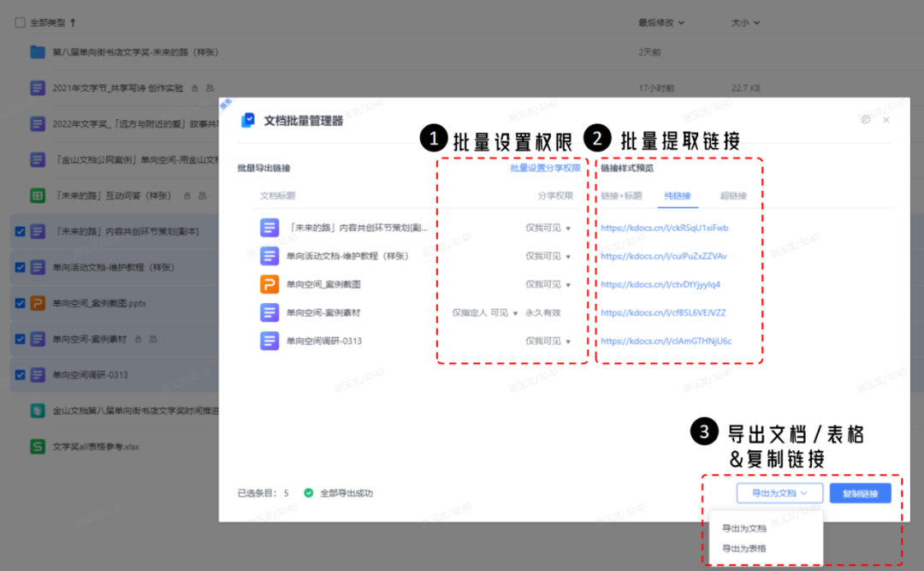Click the lock icon next to 「未来的路」互动问答
Image resolution: width=924 pixels, height=571 pixels.
(187, 195)
